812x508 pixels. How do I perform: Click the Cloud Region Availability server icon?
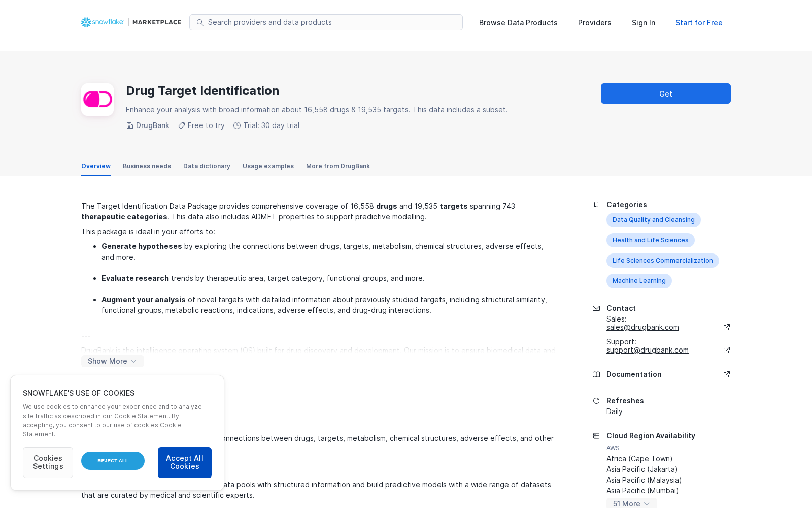[x=596, y=436]
